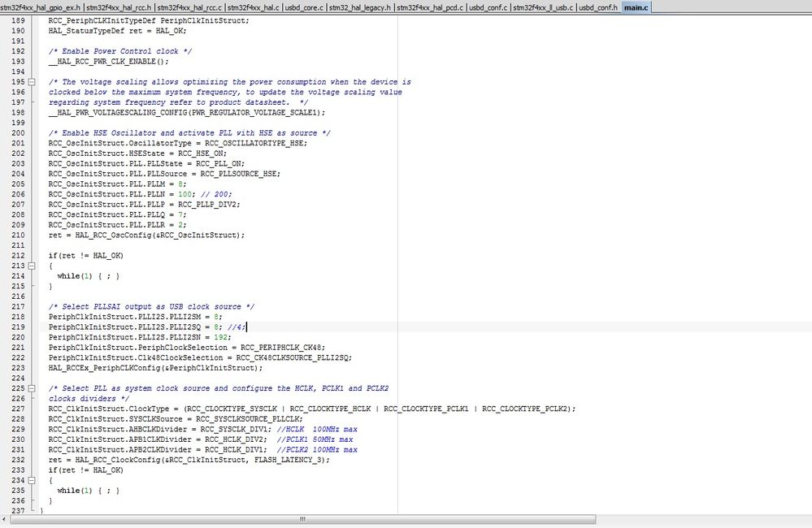Click the '//PCLK2 100MHz max' comment

click(x=317, y=450)
